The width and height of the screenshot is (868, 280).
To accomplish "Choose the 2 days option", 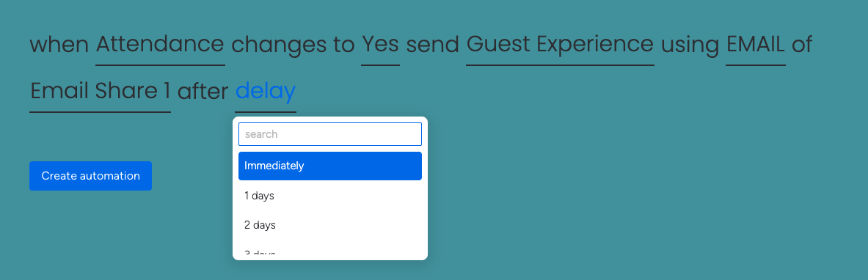I will point(330,225).
